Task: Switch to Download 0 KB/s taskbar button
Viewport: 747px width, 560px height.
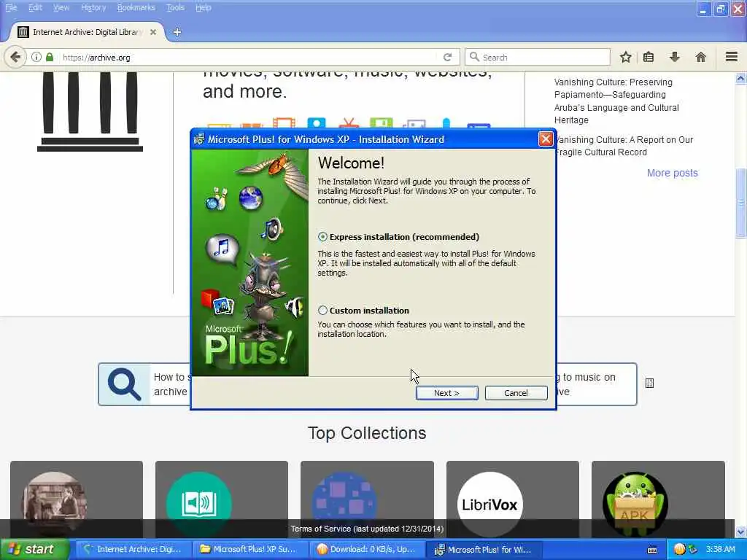Action: click(366, 549)
